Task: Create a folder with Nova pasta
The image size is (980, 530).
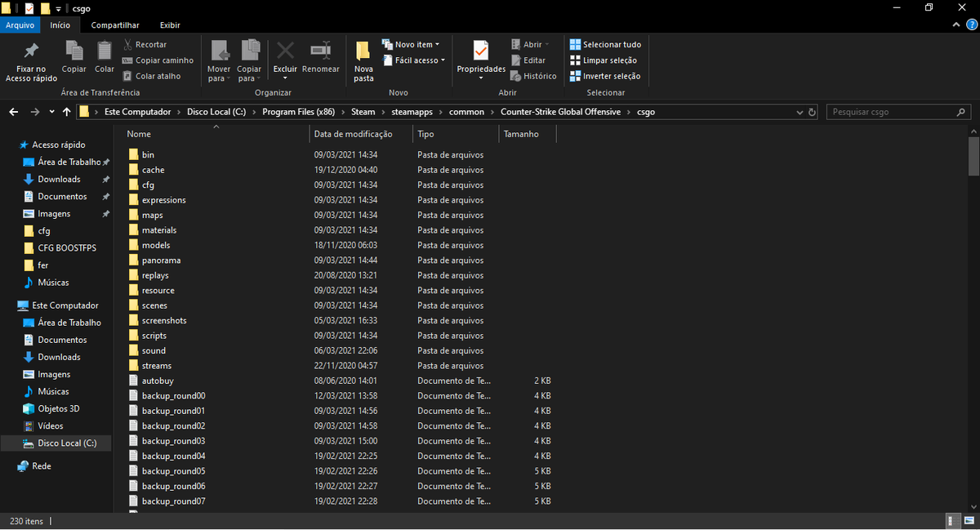Action: pyautogui.click(x=364, y=61)
